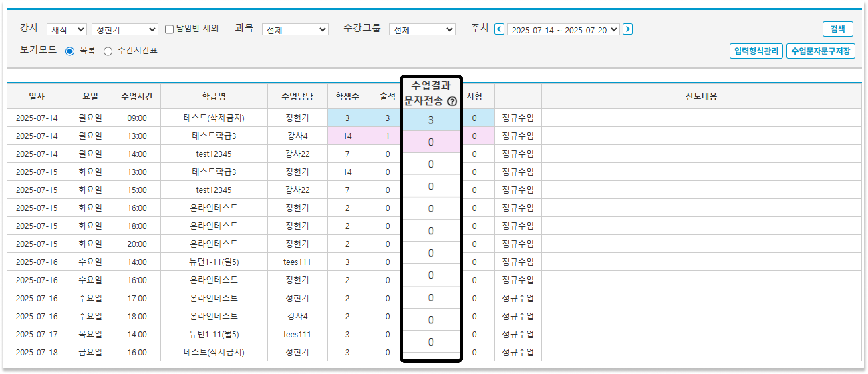Expand 수강그룹 전체 dropdown
The image size is (868, 374).
pos(422,30)
